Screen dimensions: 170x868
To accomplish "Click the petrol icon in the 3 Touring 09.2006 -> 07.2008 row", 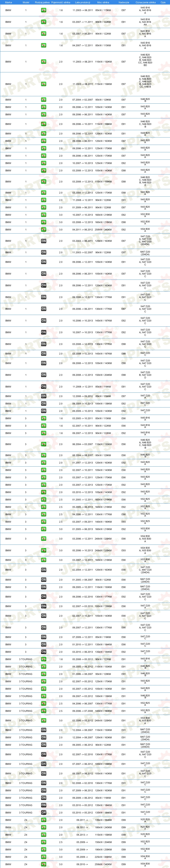I will click(x=43, y=711).
